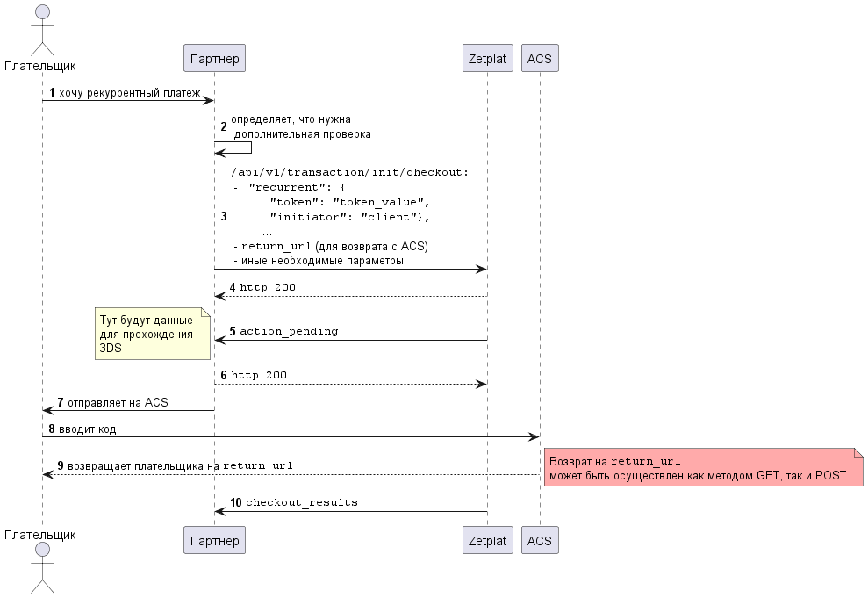The height and width of the screenshot is (598, 868).
Task: Select the bottom Партнер participant box
Action: pos(214,540)
